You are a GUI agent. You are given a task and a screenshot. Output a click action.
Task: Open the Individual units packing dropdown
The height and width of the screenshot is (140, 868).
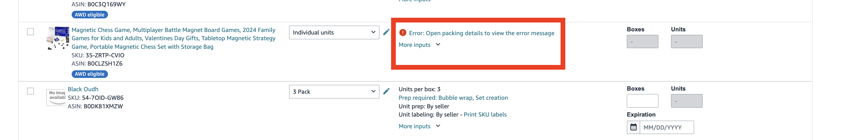coord(334,32)
